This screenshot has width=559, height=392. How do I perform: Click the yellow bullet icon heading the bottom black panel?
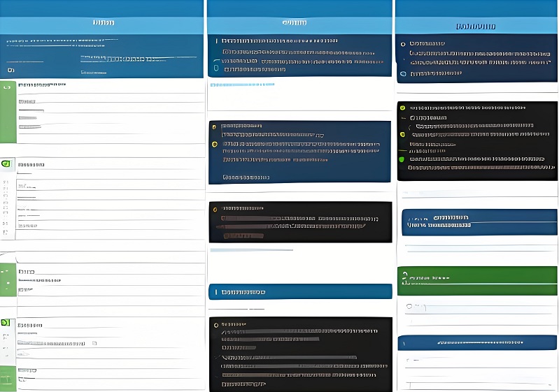click(215, 324)
